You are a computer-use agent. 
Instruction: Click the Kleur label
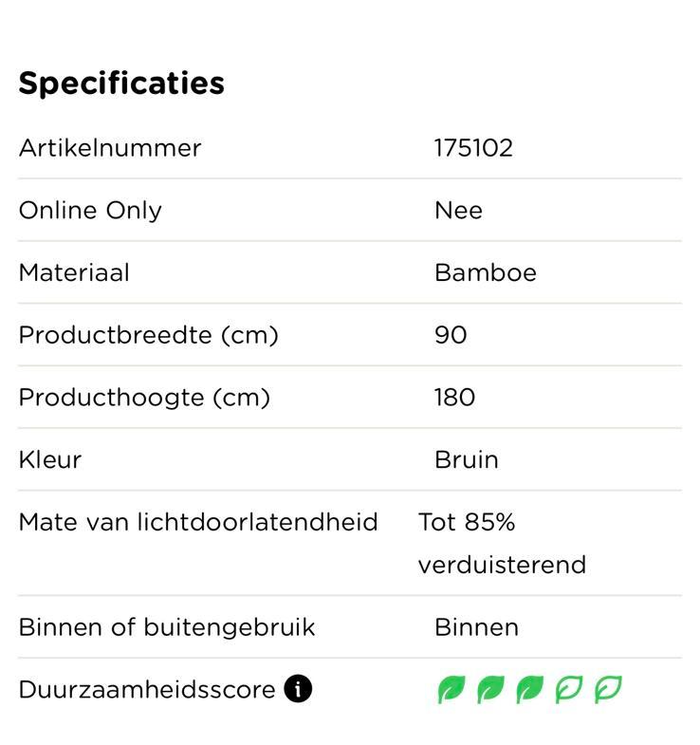click(50, 460)
